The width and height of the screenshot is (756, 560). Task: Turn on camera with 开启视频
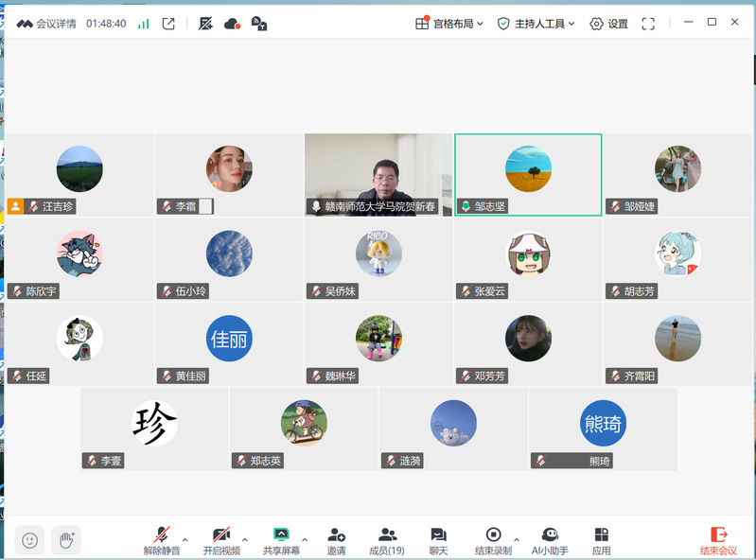pos(221,540)
